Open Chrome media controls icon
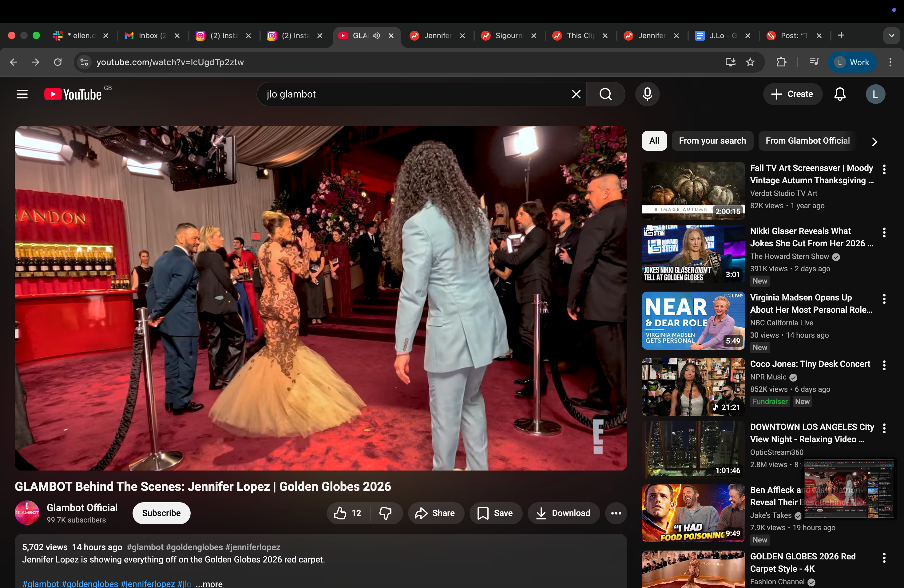The height and width of the screenshot is (588, 904). coord(814,62)
